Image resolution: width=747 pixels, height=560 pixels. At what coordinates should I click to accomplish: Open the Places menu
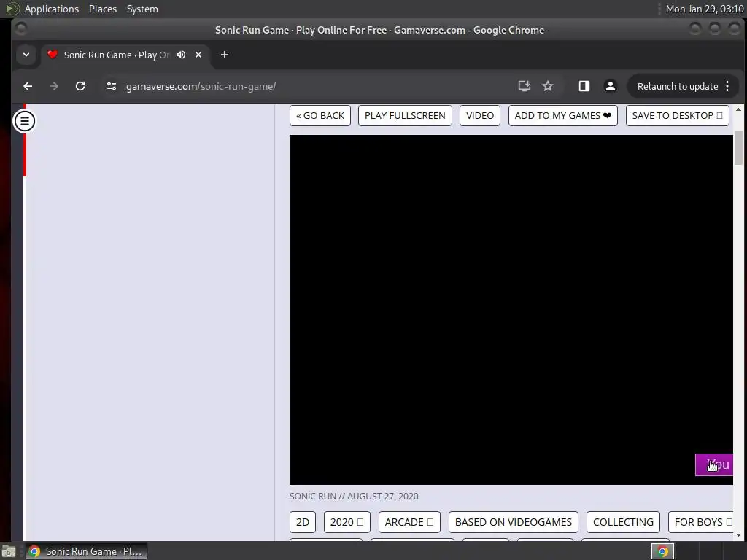(102, 9)
